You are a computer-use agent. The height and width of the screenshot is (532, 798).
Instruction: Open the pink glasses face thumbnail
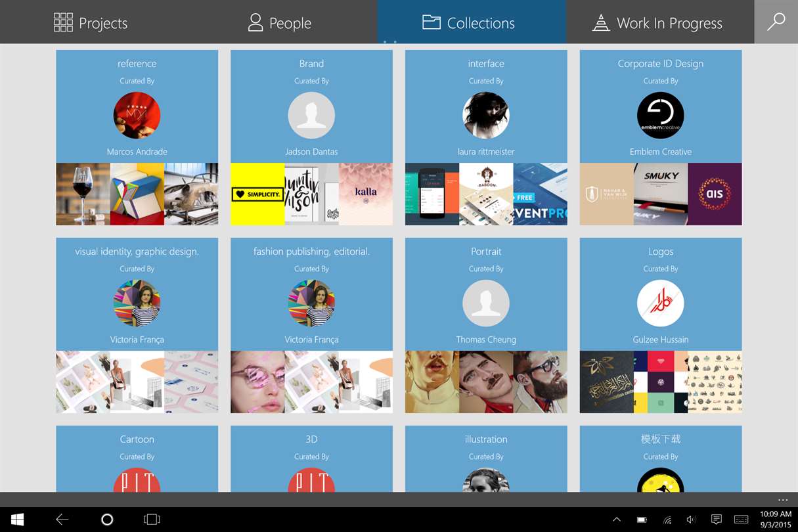pyautogui.click(x=257, y=382)
